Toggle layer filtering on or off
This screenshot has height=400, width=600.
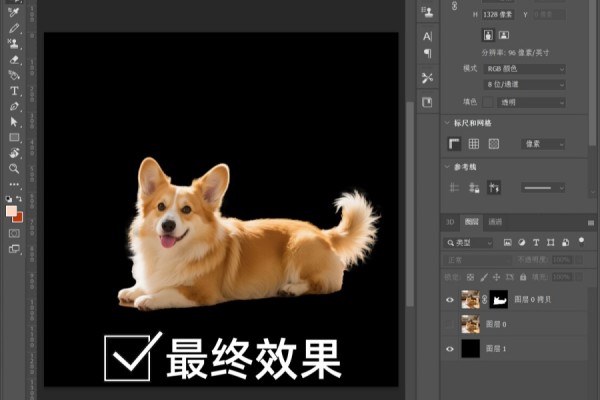(581, 242)
